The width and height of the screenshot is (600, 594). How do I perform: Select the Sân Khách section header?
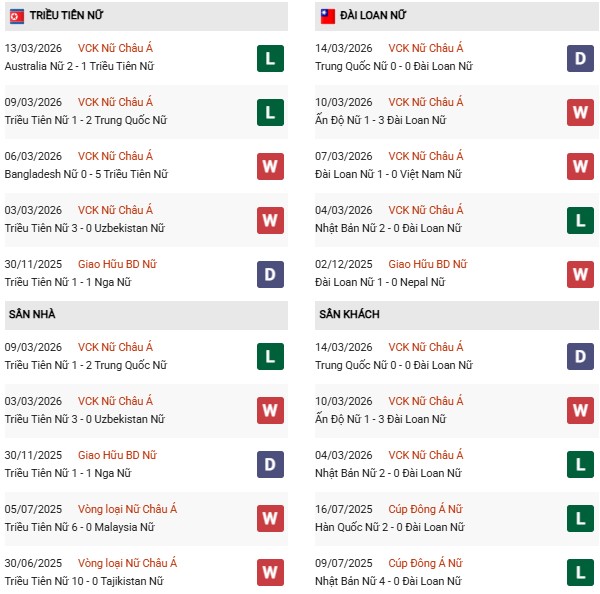(x=349, y=314)
